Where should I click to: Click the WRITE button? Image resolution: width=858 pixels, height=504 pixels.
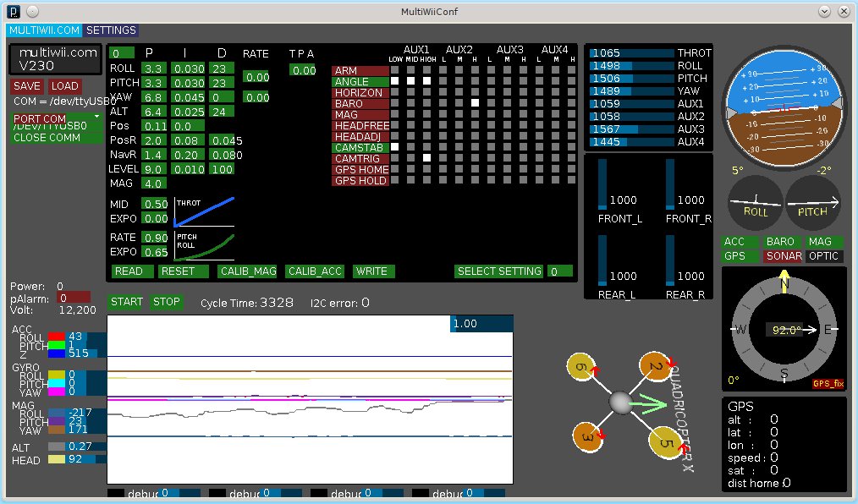pos(372,271)
